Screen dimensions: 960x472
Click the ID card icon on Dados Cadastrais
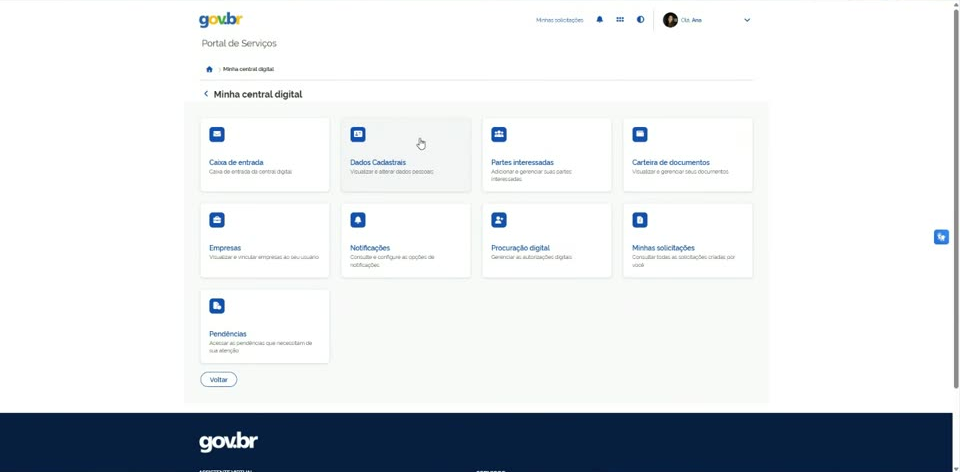tap(358, 135)
